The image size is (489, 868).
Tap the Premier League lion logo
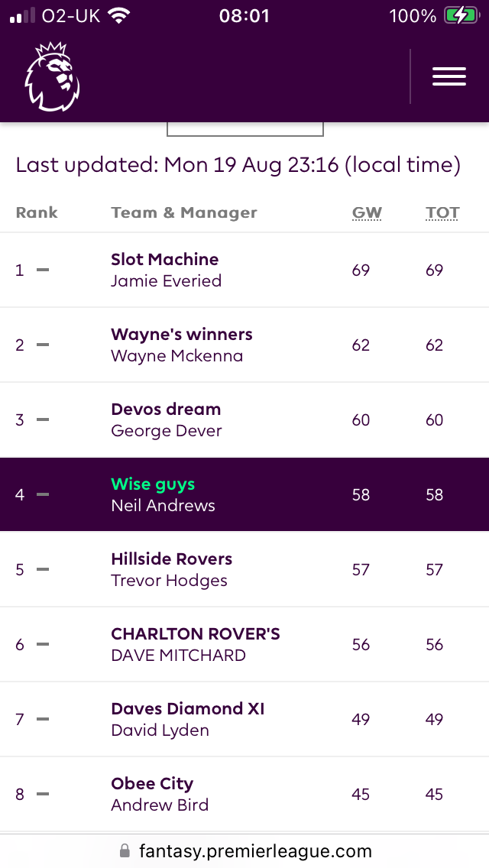click(53, 76)
